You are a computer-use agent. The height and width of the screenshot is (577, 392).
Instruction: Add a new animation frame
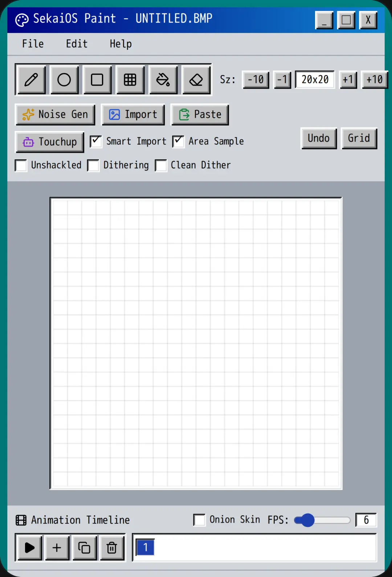(57, 548)
